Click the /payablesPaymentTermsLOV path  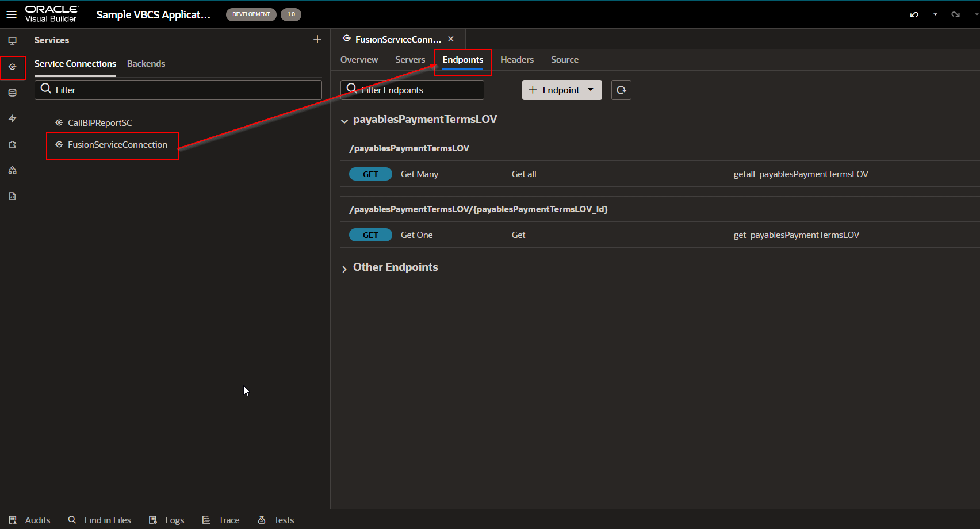[x=409, y=148]
